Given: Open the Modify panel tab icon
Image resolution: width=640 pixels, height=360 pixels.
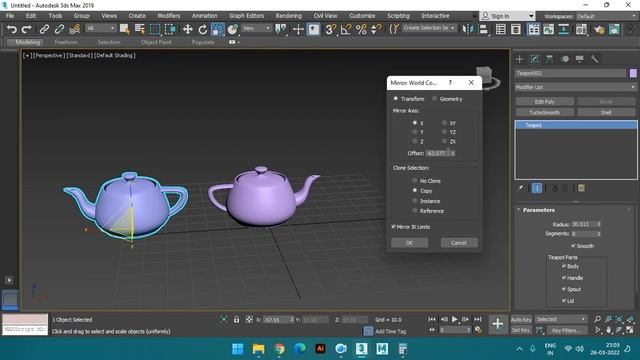Looking at the screenshot, I should click(x=534, y=59).
